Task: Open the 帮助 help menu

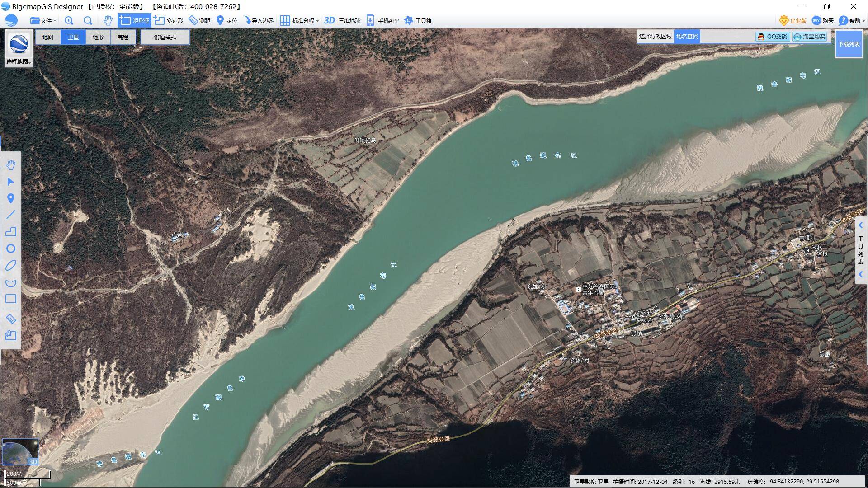Action: point(852,20)
